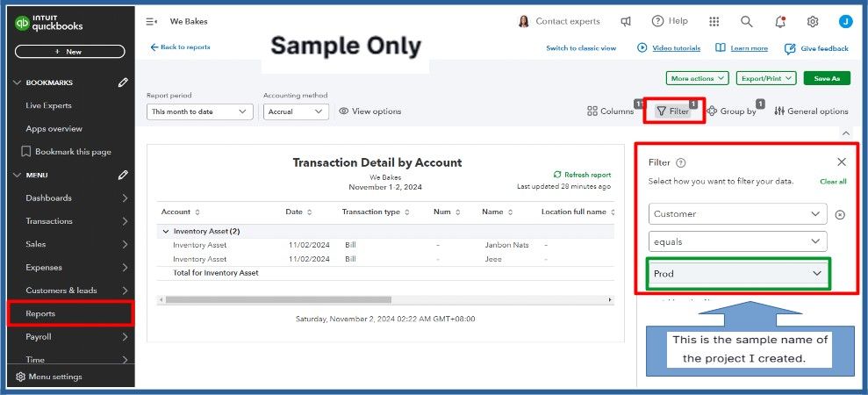Sort by the Account column arrows
Image resolution: width=868 pixels, height=395 pixels.
point(197,212)
